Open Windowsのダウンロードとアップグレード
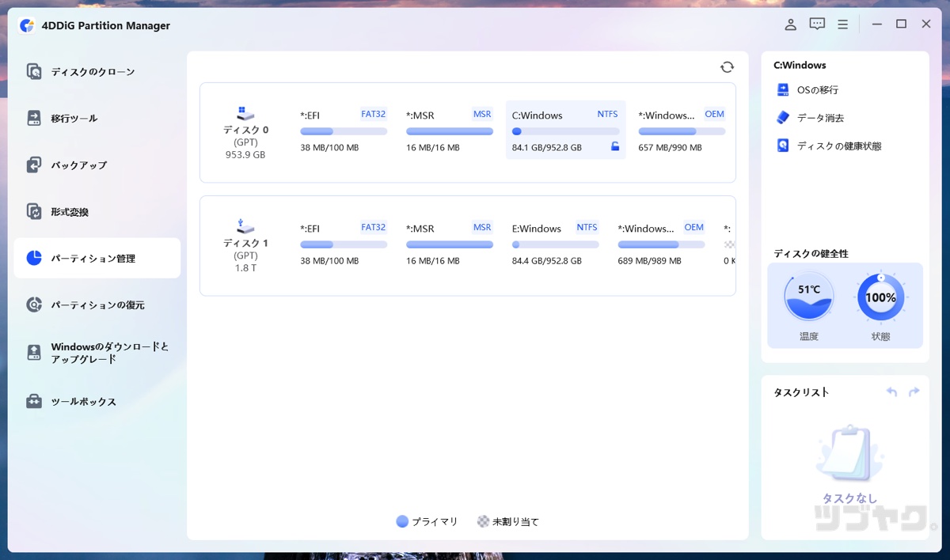Image resolution: width=950 pixels, height=560 pixels. pyautogui.click(x=97, y=353)
